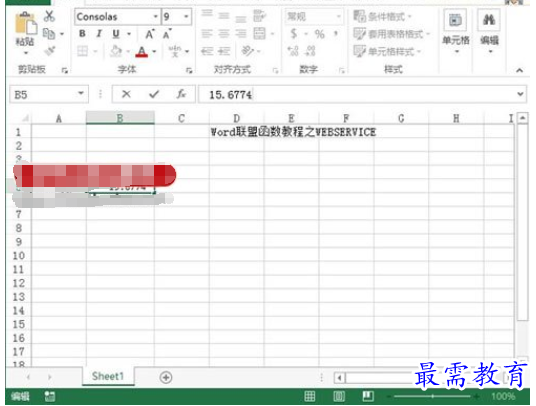
Task: Increase font size with large A
Action: (150, 34)
